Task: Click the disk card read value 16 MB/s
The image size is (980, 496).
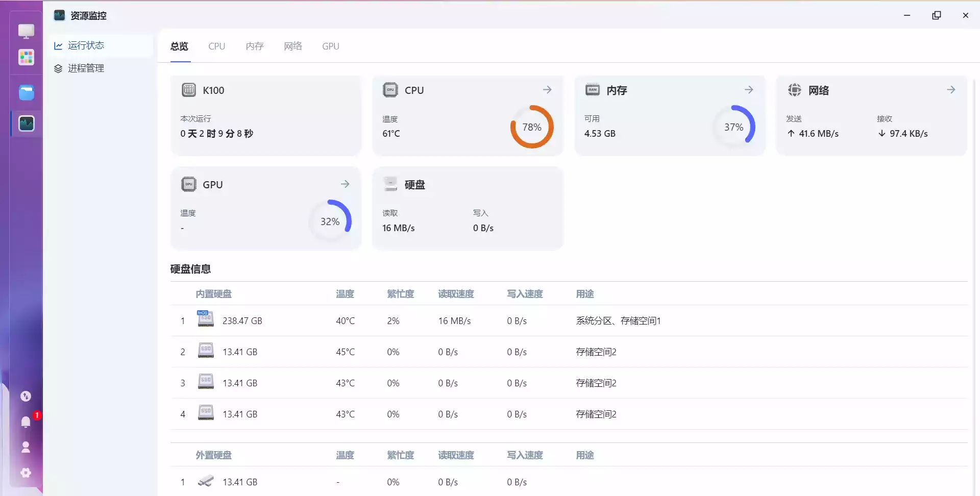Action: (398, 228)
